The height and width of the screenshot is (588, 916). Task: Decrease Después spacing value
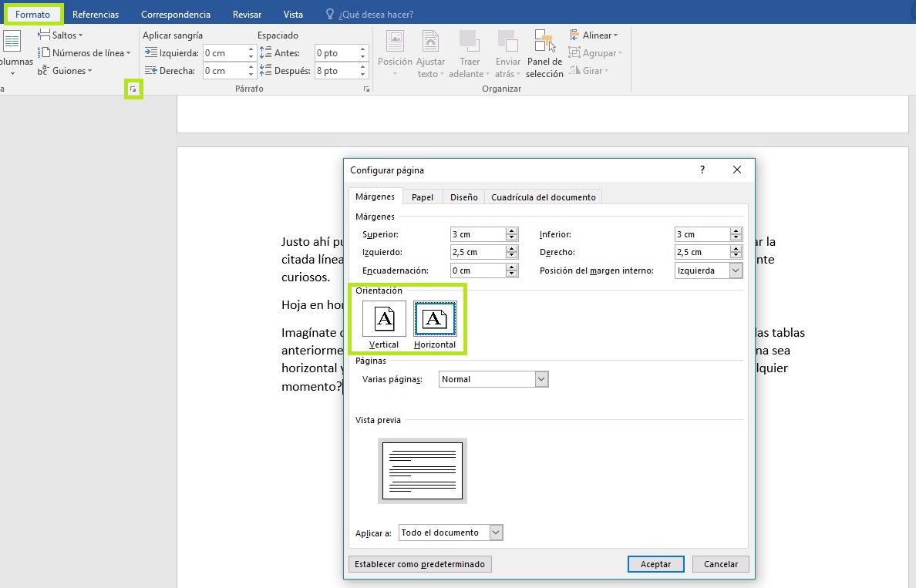(x=363, y=74)
